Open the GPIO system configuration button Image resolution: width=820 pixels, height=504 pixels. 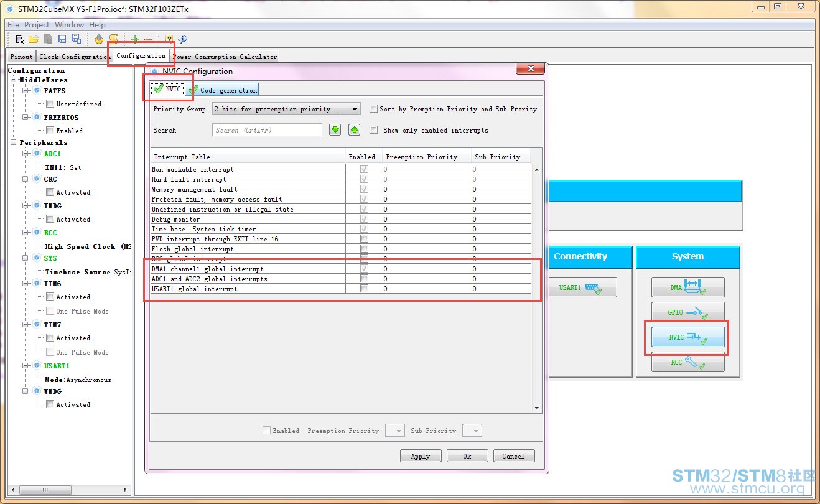coord(688,312)
